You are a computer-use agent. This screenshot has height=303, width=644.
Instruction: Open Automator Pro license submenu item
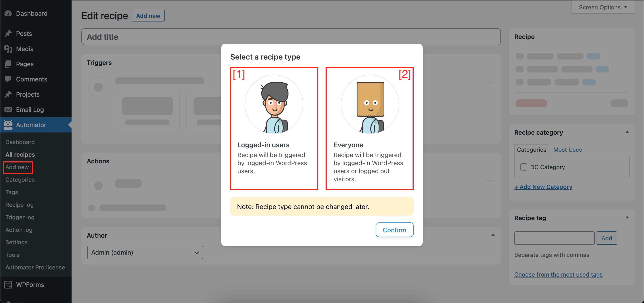(35, 267)
